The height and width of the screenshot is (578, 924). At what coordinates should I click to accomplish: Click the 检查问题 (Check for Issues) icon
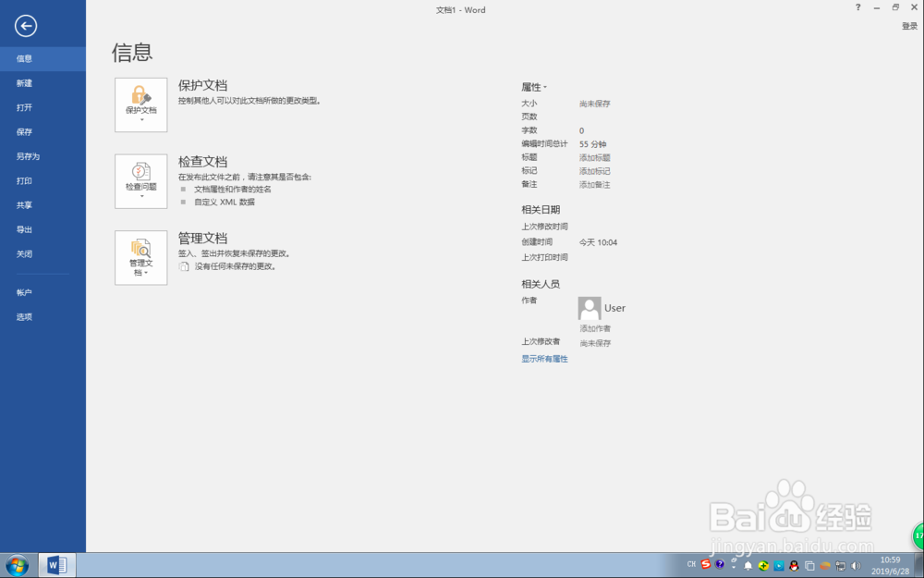pos(140,176)
